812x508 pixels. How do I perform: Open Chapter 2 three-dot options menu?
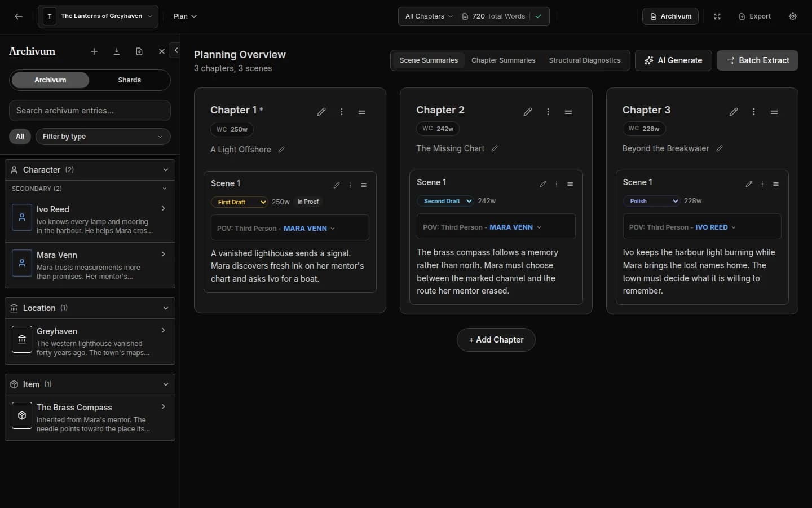548,112
